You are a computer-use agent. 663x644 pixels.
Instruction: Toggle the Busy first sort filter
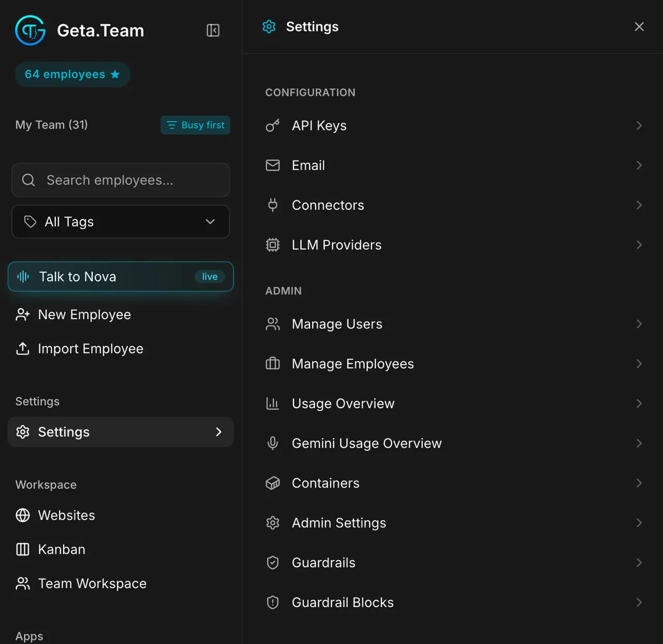tap(195, 125)
